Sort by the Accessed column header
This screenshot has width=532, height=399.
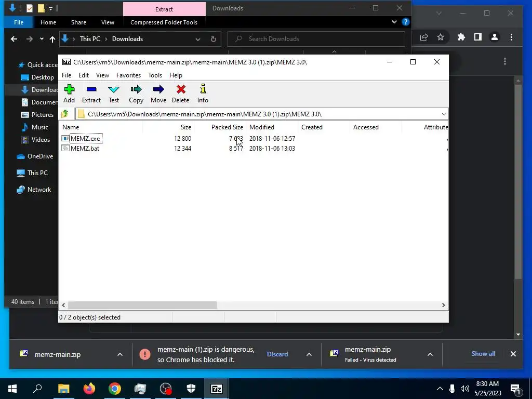[376, 127]
